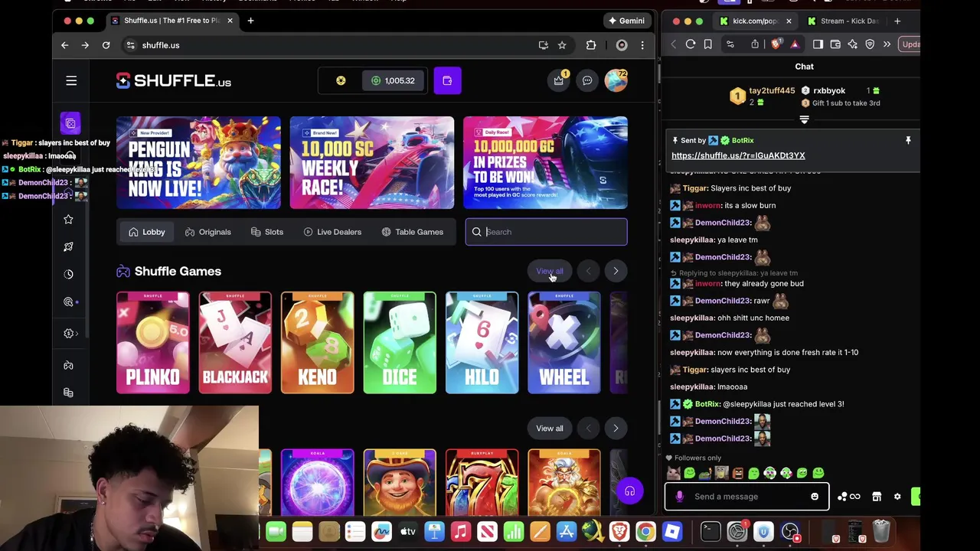Viewport: 980px width, 551px height.
Task: Switch to Stream - Kick Dashboard tab
Action: (x=842, y=21)
